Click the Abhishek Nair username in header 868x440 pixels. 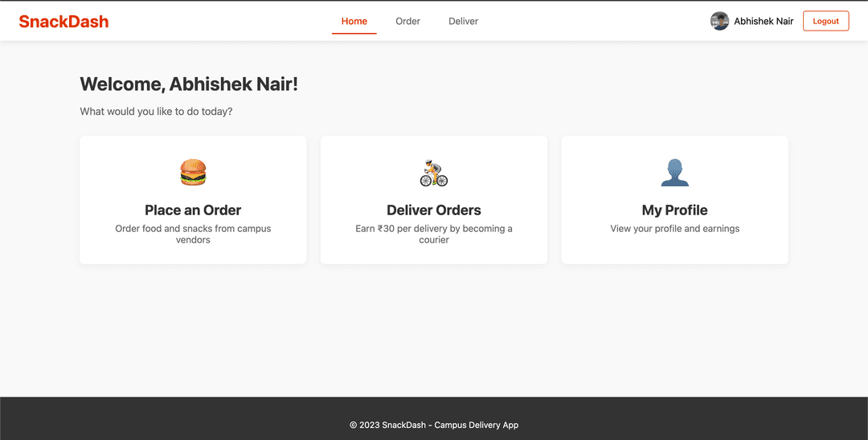764,22
